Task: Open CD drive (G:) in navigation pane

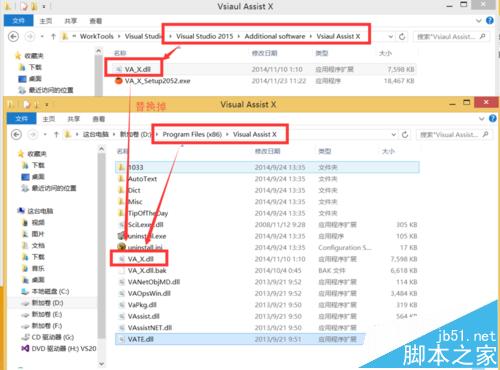Action: [48, 337]
